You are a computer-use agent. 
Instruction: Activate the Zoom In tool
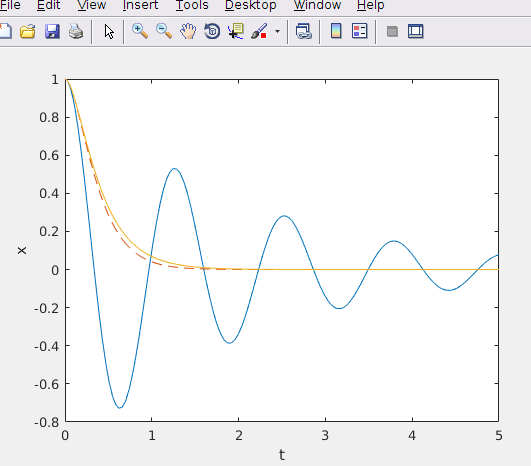tap(140, 31)
